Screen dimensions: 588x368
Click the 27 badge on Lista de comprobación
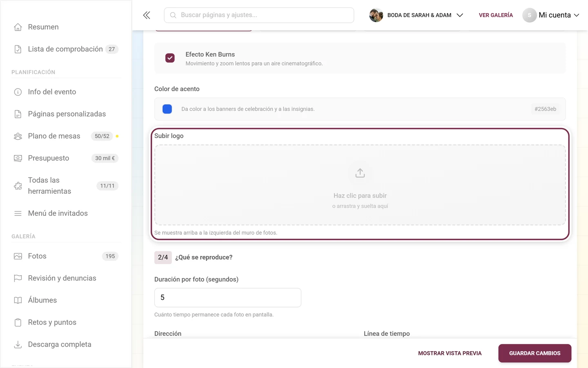(x=112, y=49)
